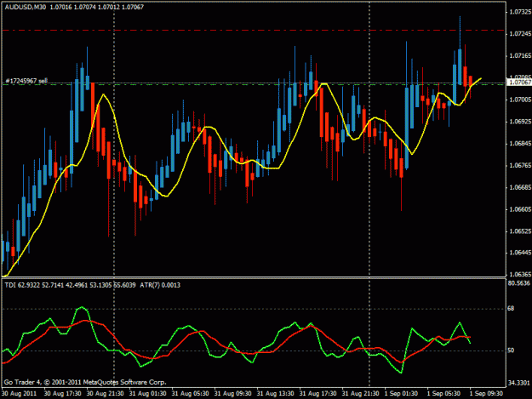Click the 31 Aug 17:30 time label

pyautogui.click(x=317, y=394)
